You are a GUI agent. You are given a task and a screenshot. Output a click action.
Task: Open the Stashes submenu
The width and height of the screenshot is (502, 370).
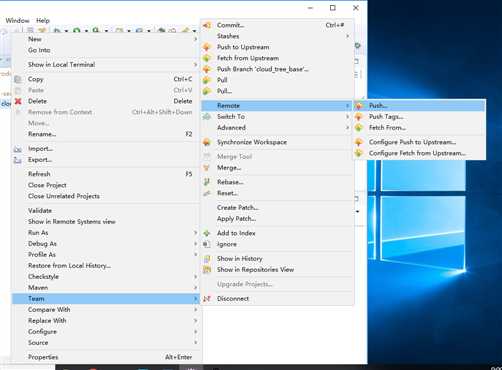[x=276, y=36]
